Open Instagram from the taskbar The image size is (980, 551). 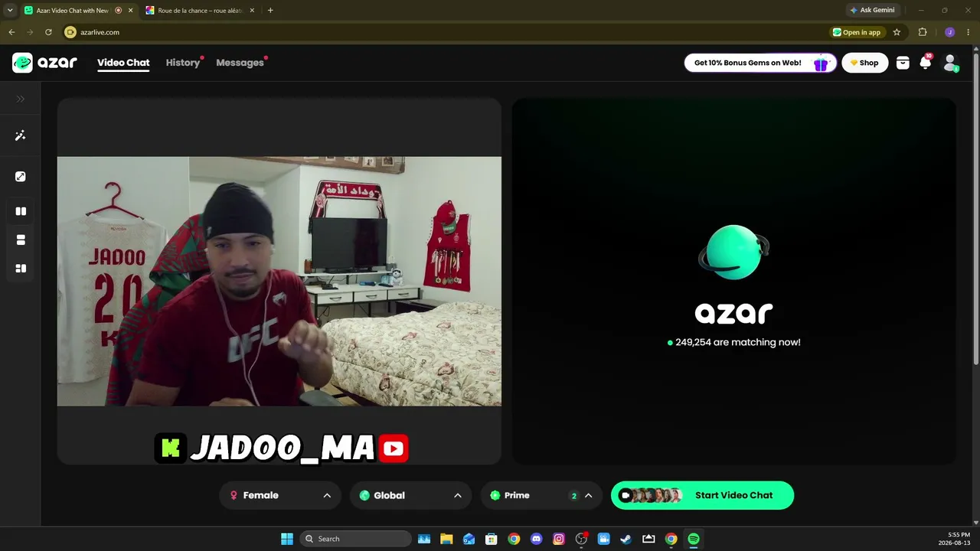(x=559, y=539)
